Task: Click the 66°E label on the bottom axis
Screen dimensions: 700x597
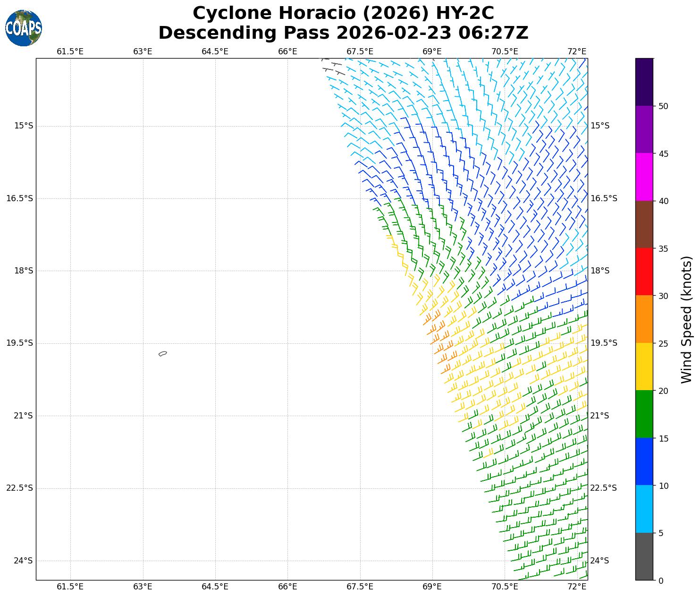Action: pyautogui.click(x=287, y=587)
